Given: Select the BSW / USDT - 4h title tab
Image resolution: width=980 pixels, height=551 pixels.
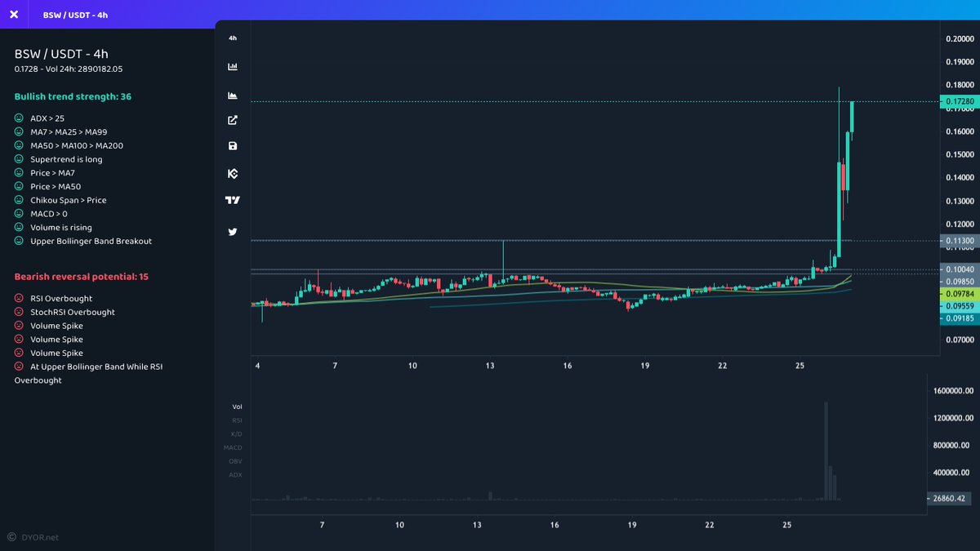Looking at the screenshot, I should 74,15.
